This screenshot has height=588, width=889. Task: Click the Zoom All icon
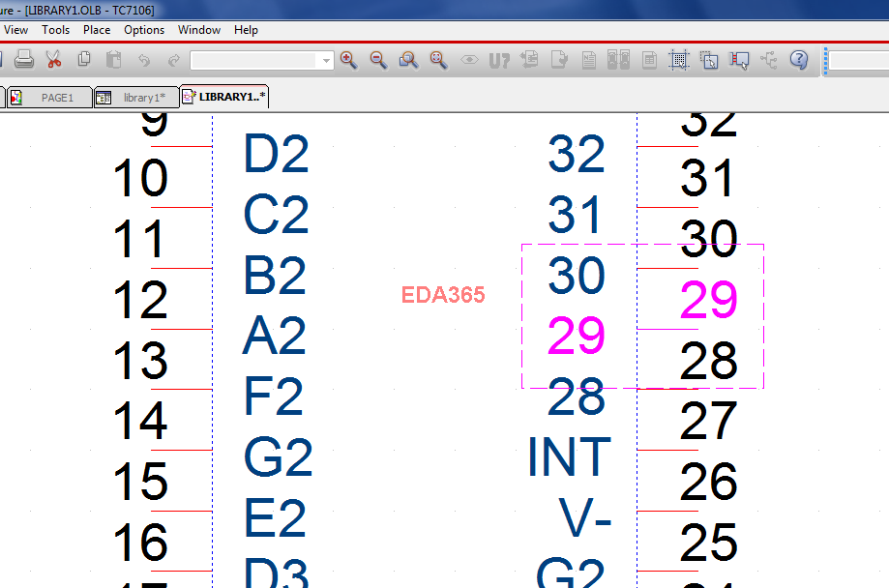click(438, 60)
